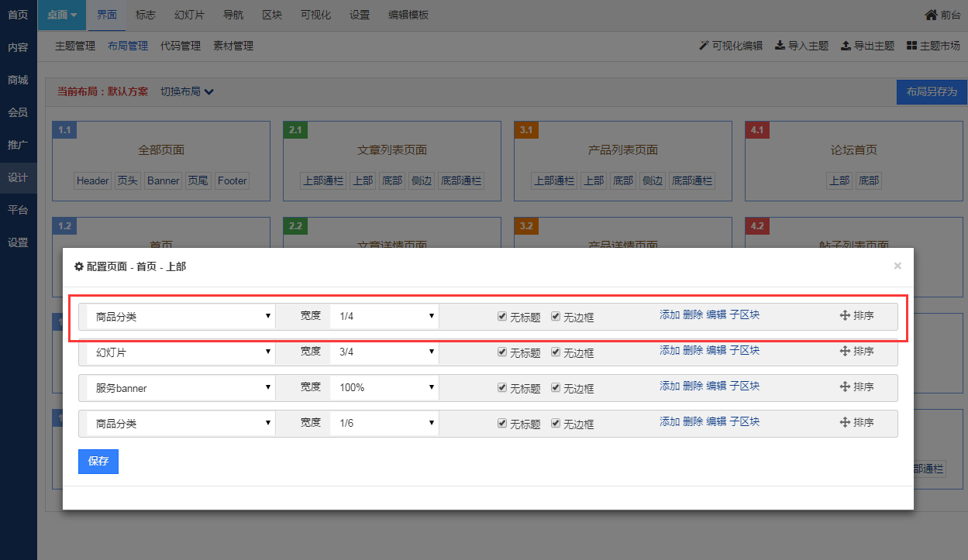Screen dimensions: 968x560
Task: Select 主题管理 in the sub menu
Action: [x=75, y=46]
